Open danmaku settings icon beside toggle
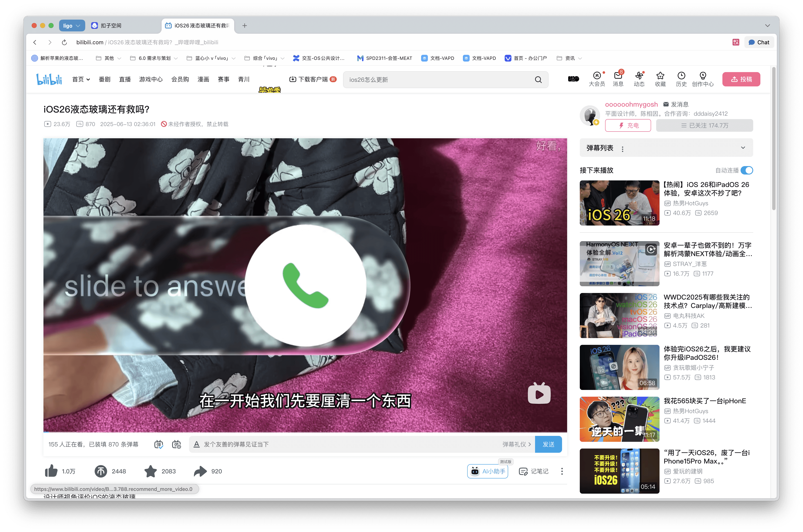 177,445
